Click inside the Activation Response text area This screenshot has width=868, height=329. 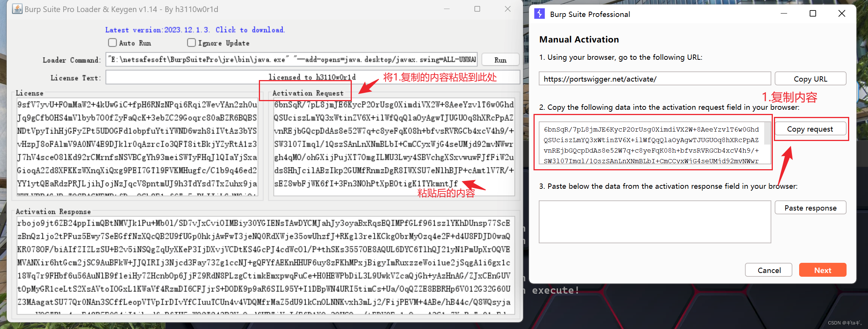click(266, 265)
